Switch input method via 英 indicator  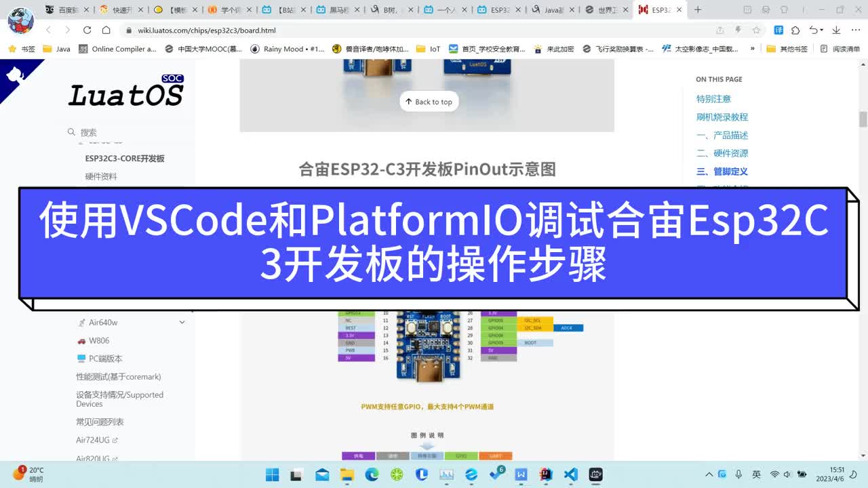(756, 474)
